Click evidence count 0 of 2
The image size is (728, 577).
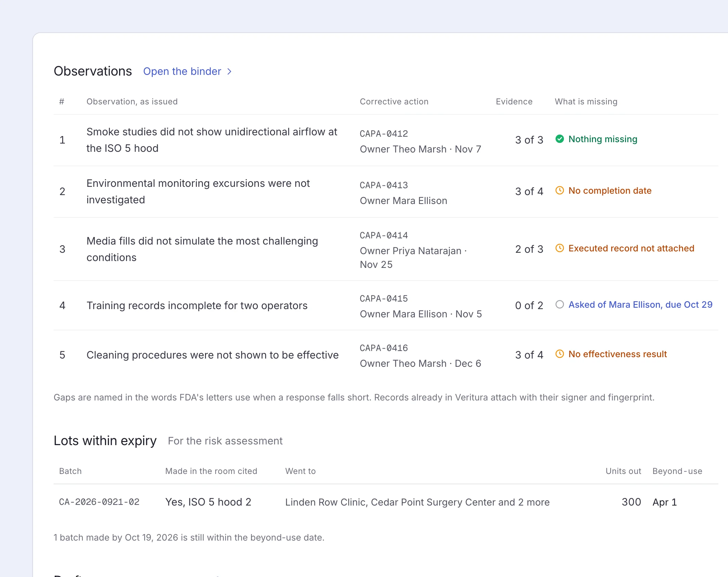click(529, 306)
